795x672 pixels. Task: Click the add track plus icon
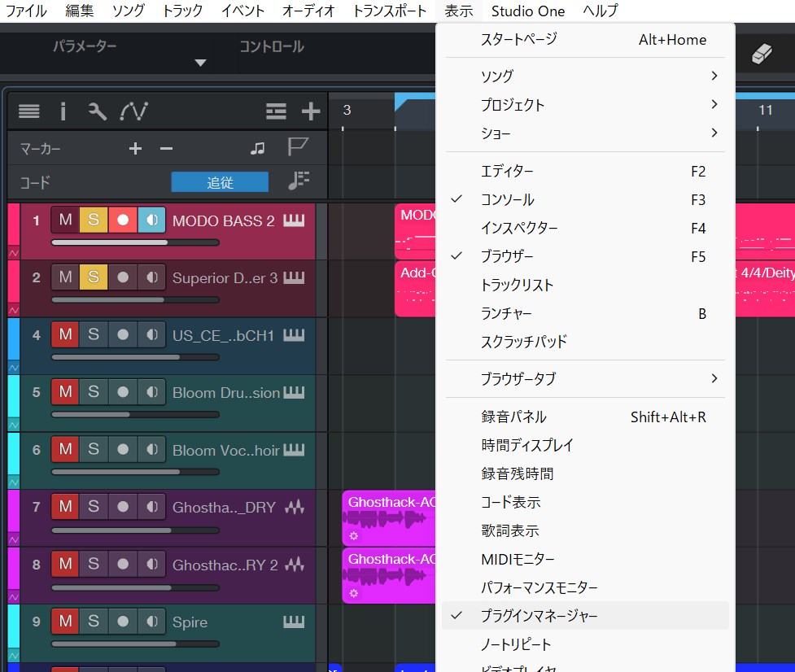311,111
